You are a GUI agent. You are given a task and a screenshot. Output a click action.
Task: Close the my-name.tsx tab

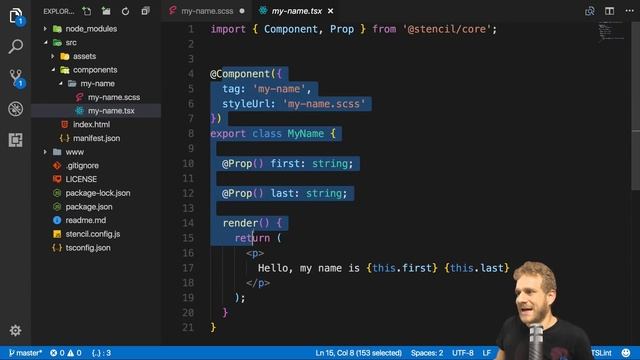coord(331,11)
